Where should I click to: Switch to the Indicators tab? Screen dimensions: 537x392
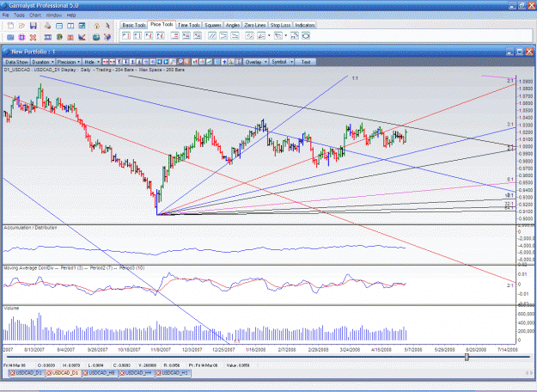click(x=305, y=25)
